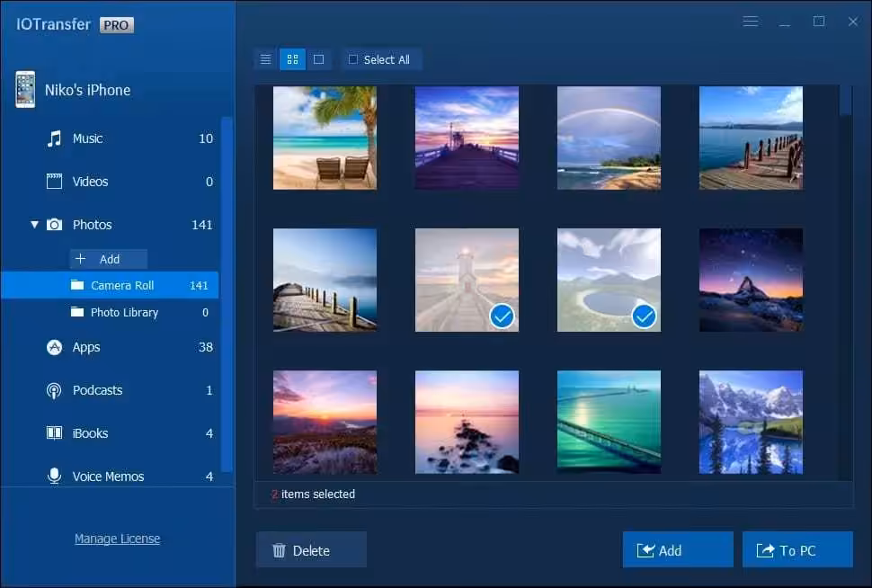872x588 pixels.
Task: Collapse the Photos tree section arrow
Action: (34, 225)
